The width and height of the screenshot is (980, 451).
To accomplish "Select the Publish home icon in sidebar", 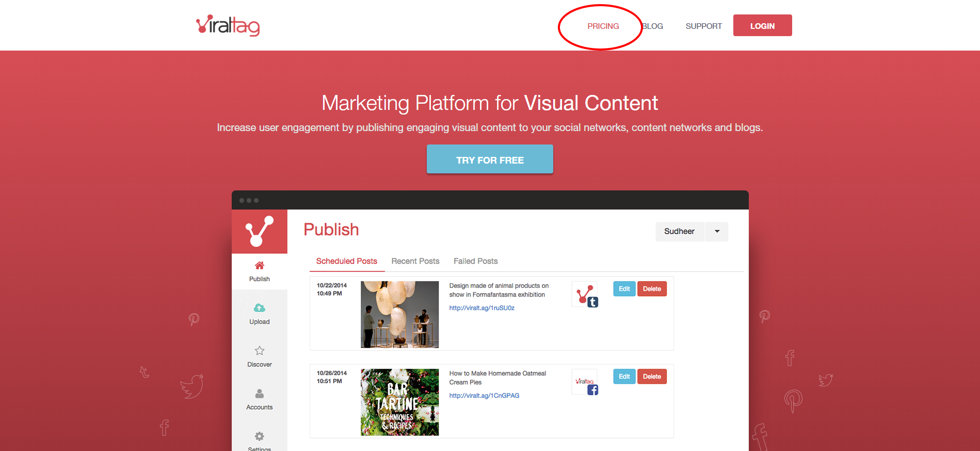I will pyautogui.click(x=260, y=265).
